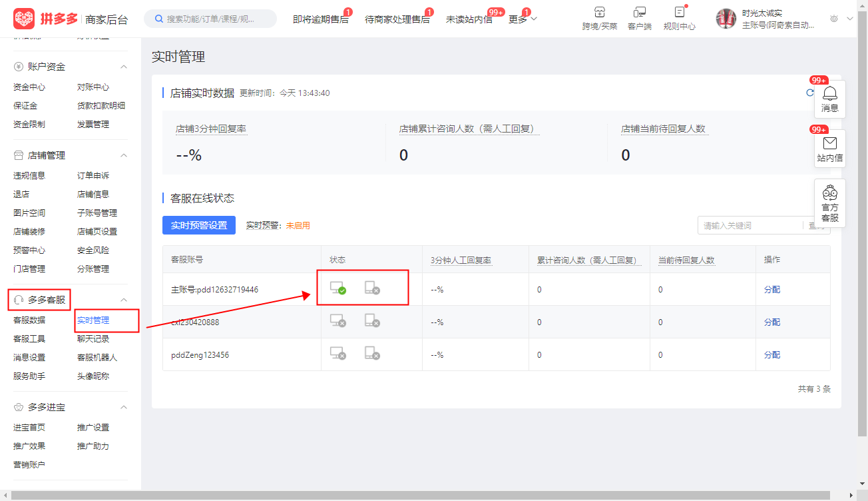Screen dimensions: 868x501
Task: Collapse the 店铺管理 section chevron
Action: (123, 155)
